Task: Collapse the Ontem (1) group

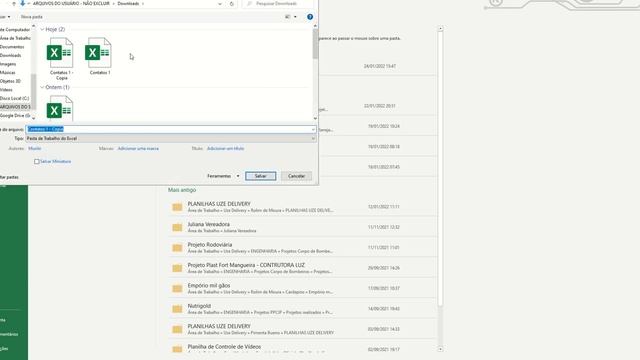Action: [x=42, y=87]
